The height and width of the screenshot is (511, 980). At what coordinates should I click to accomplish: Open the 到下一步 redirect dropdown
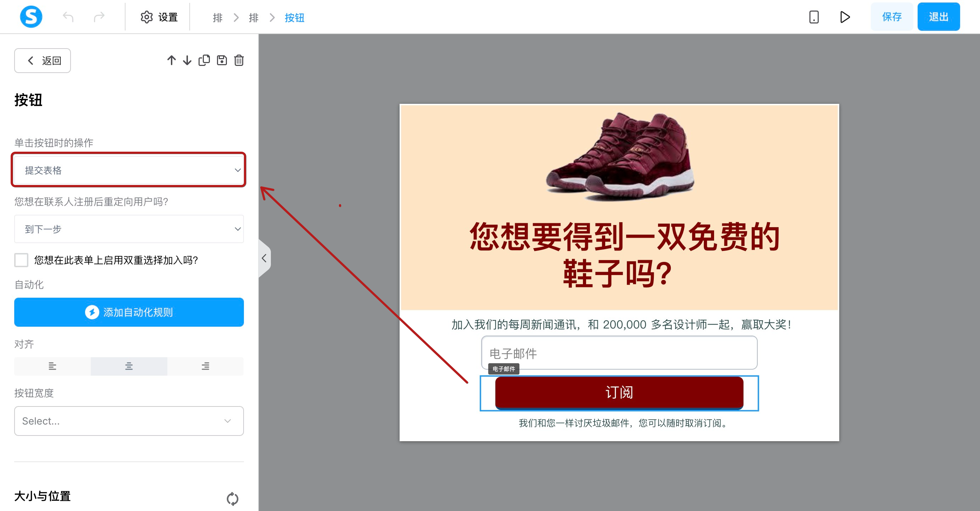[129, 229]
